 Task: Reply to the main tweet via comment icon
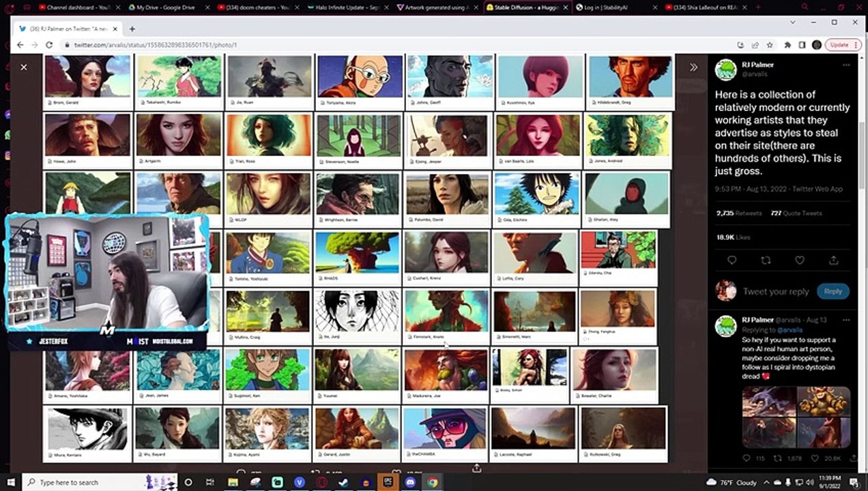coord(732,260)
